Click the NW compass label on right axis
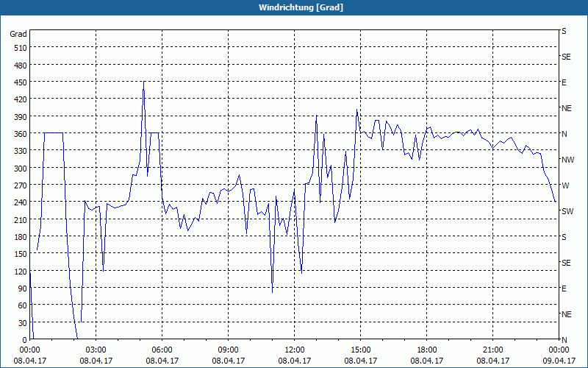 (x=567, y=160)
